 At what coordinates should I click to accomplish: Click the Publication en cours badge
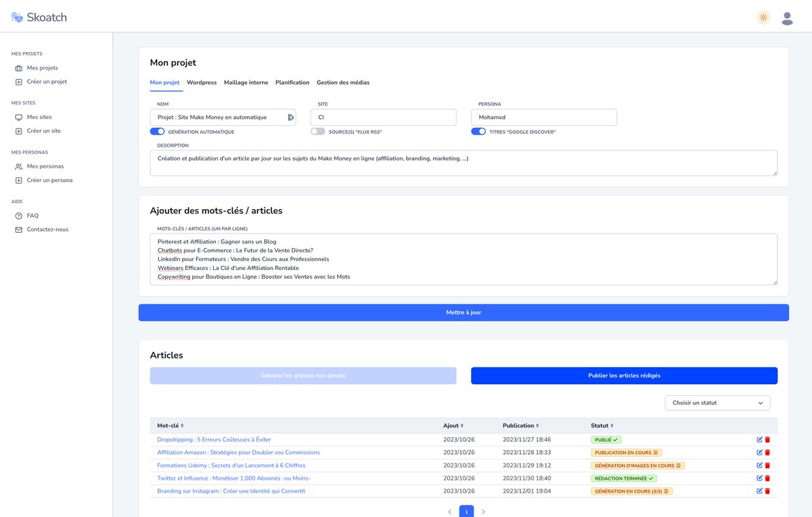click(627, 453)
